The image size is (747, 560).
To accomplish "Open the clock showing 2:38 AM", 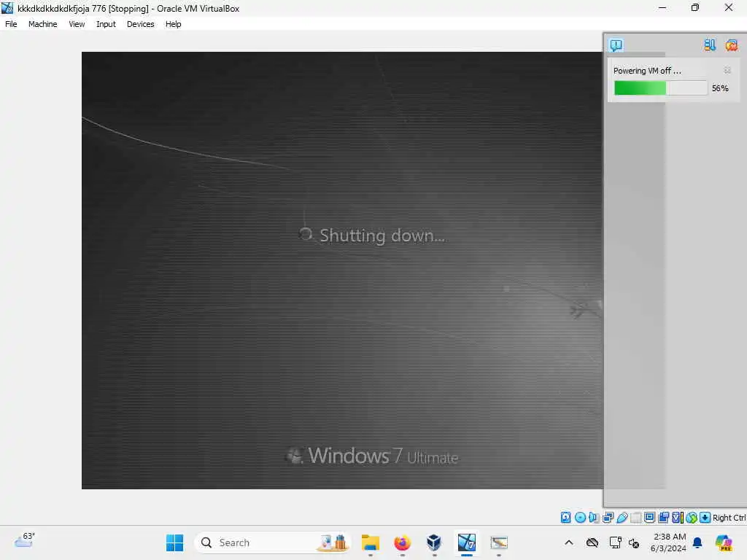I will (669, 542).
